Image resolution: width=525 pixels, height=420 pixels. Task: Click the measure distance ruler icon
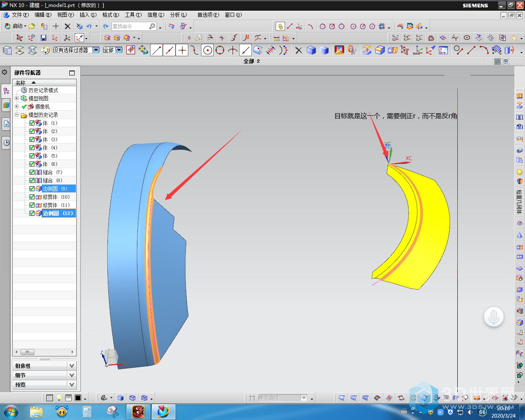pyautogui.click(x=276, y=38)
